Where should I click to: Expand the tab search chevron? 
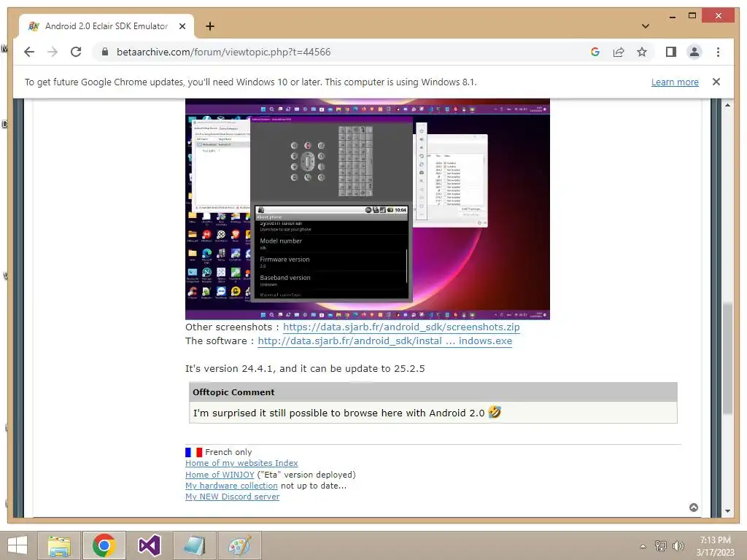coord(645,26)
